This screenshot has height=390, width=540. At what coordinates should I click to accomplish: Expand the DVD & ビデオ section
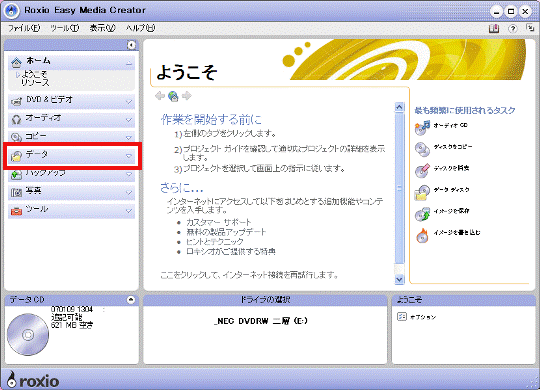click(x=129, y=102)
